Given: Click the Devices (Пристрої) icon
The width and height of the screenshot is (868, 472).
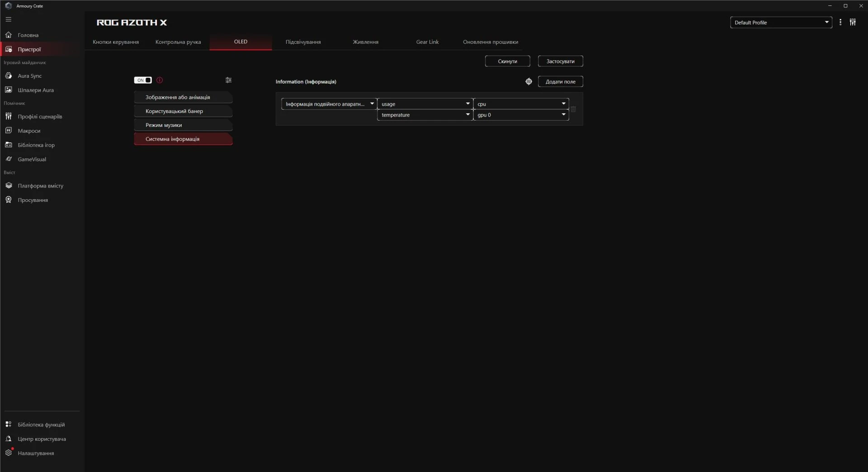Looking at the screenshot, I should 9,49.
